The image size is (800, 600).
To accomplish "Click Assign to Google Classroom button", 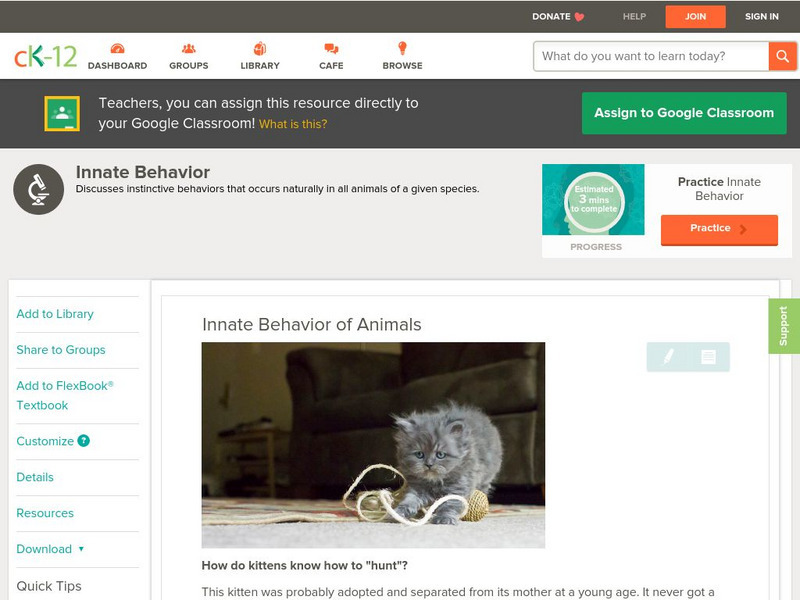I will pos(684,113).
